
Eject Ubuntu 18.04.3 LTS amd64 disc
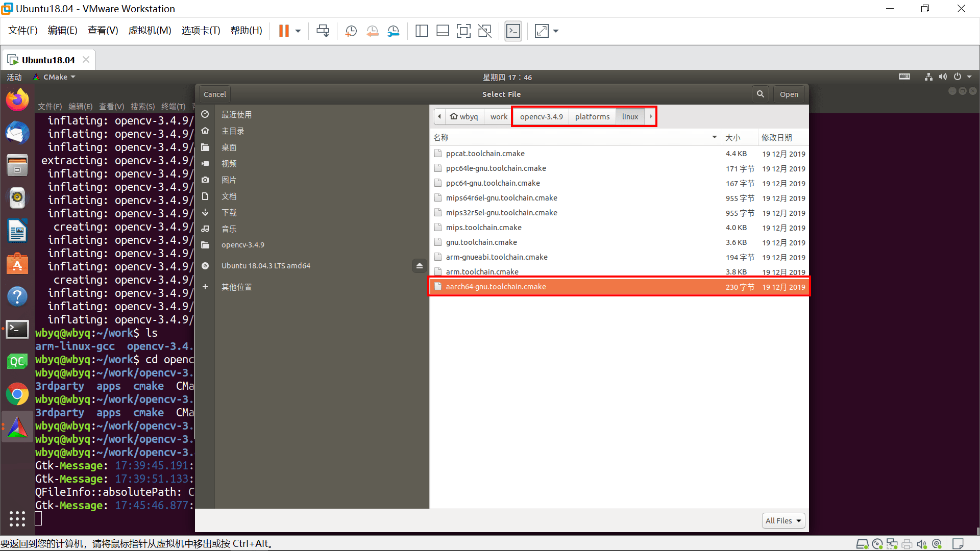(419, 266)
